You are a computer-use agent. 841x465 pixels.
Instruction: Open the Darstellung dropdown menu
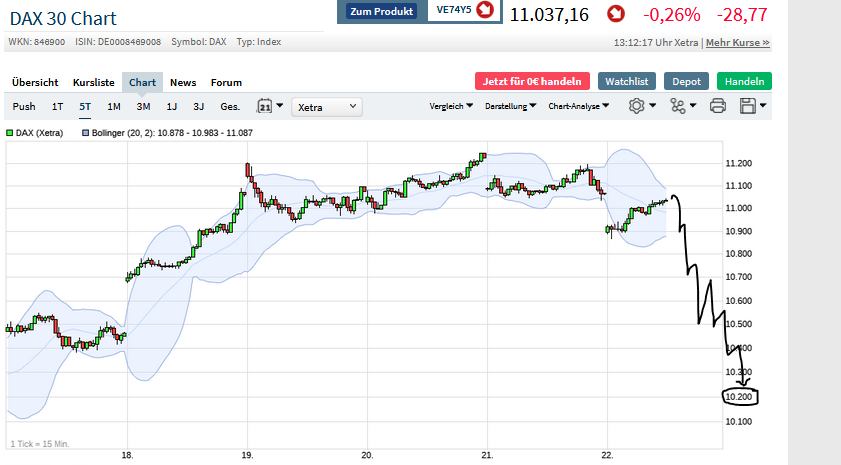511,106
